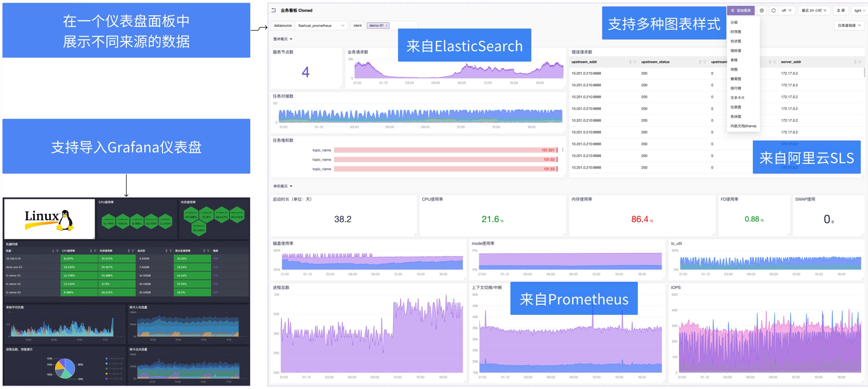Sort the upstream_addr column
868x389 pixels.
click(x=630, y=62)
